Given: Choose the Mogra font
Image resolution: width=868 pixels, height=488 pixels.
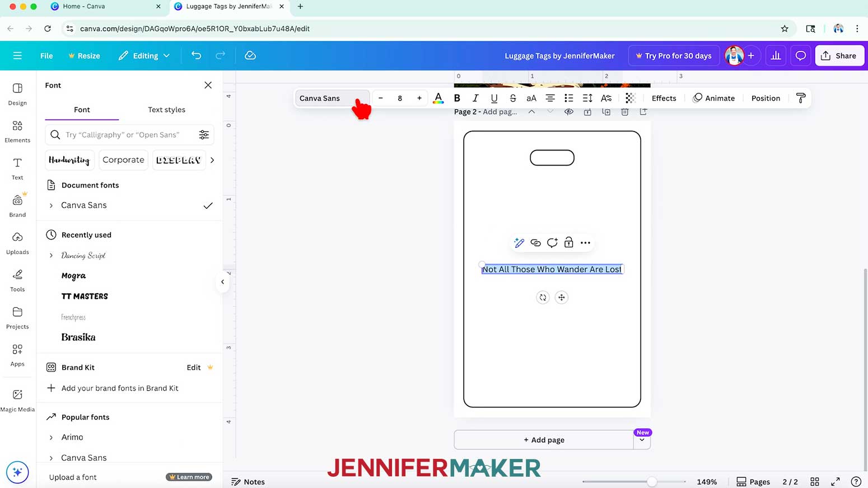Looking at the screenshot, I should pyautogui.click(x=73, y=276).
